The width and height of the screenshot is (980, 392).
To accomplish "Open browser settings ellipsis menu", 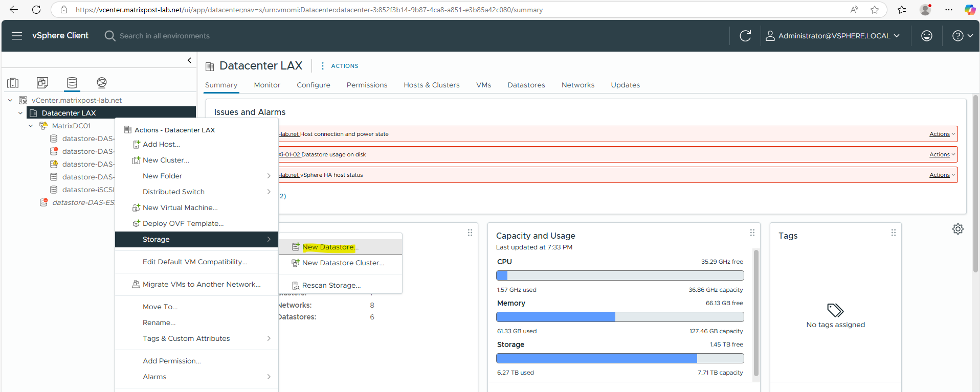I will 948,10.
